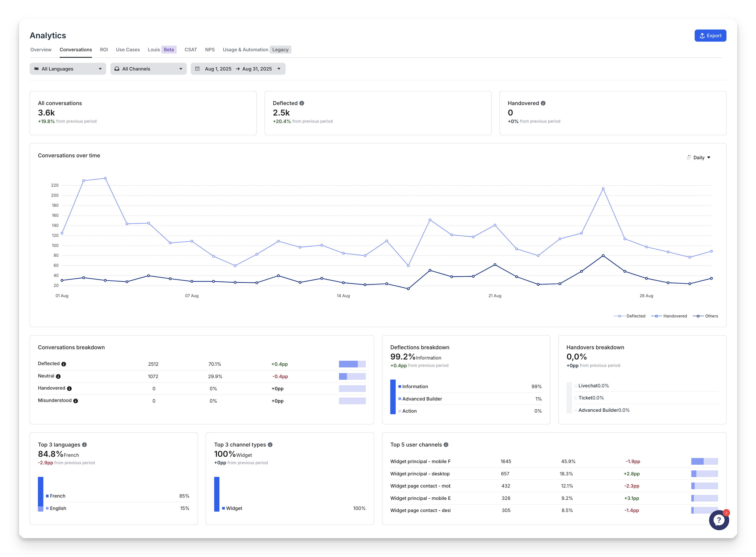
Task: Click info icon beside Misunderstood row
Action: click(76, 401)
